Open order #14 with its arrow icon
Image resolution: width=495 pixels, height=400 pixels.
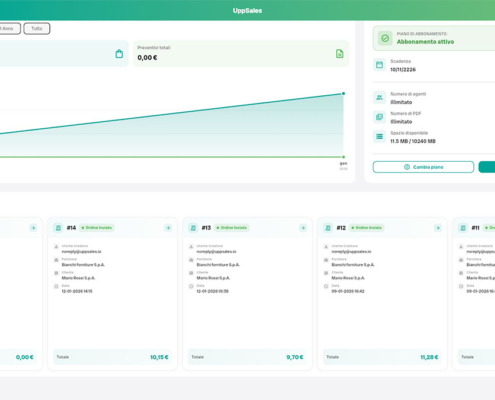[x=168, y=228]
